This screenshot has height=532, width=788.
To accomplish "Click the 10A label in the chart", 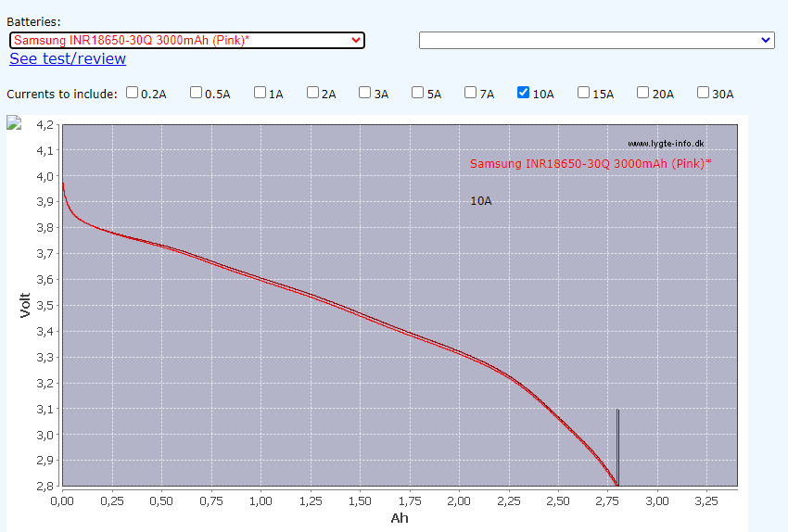I will pos(481,201).
